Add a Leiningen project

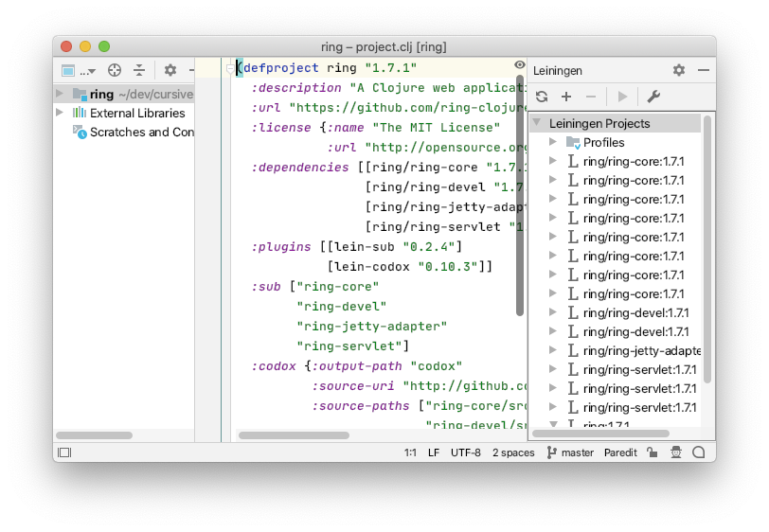pos(566,97)
